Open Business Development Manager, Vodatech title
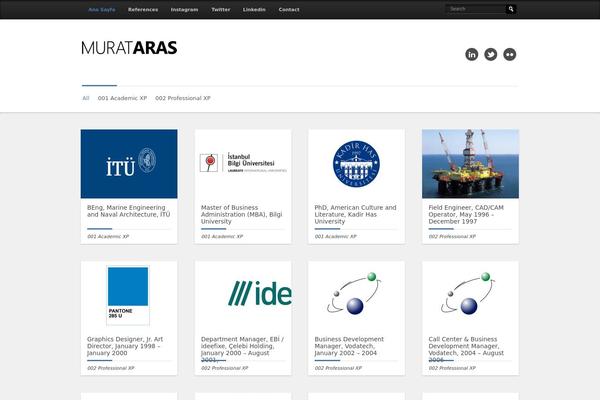The height and width of the screenshot is (400, 600). point(349,346)
